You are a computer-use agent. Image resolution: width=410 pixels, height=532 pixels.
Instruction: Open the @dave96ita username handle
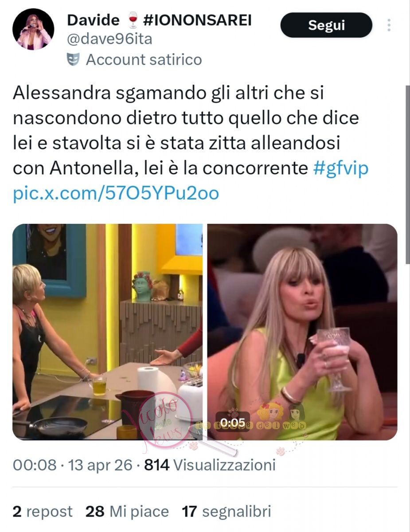109,39
